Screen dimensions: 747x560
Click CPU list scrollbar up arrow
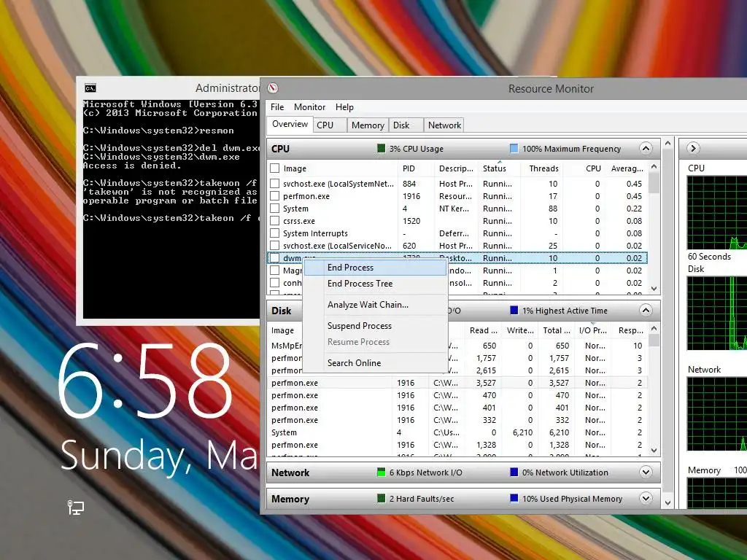(654, 167)
